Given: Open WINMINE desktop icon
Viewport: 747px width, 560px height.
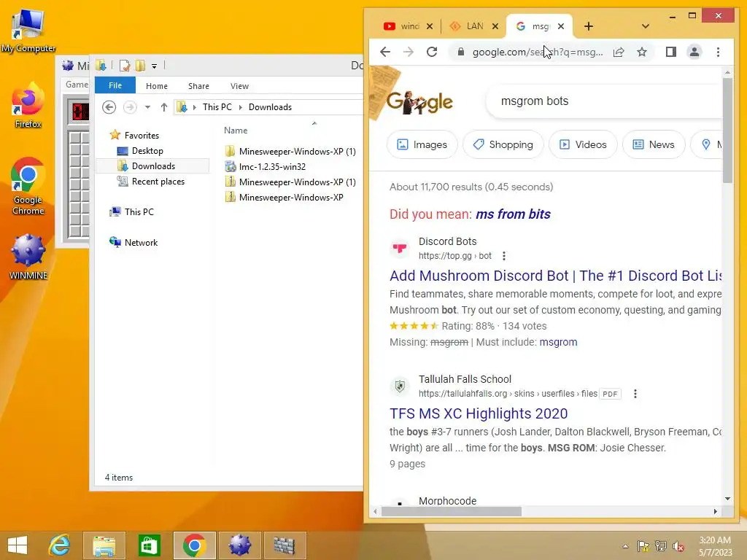Looking at the screenshot, I should (28, 256).
